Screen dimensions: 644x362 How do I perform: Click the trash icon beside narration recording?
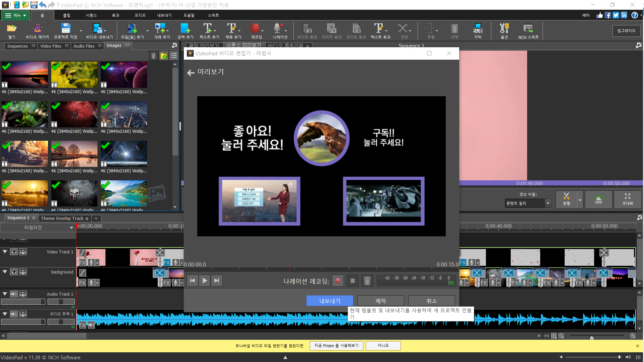pyautogui.click(x=367, y=281)
